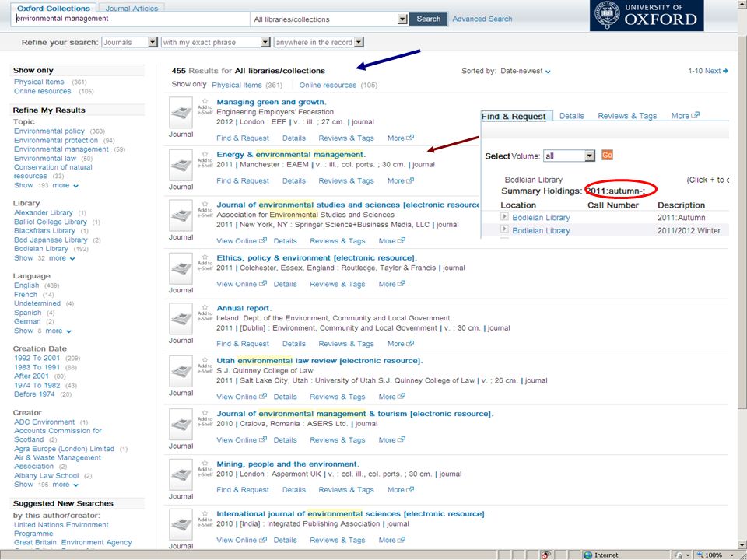Open Advanced Search
Image resolution: width=747 pixels, height=560 pixels.
(x=482, y=19)
